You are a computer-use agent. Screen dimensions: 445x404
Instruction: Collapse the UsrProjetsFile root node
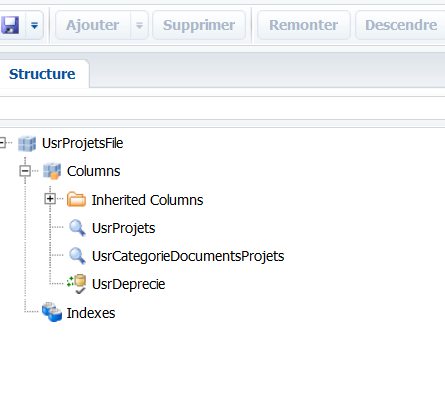(x=2, y=143)
